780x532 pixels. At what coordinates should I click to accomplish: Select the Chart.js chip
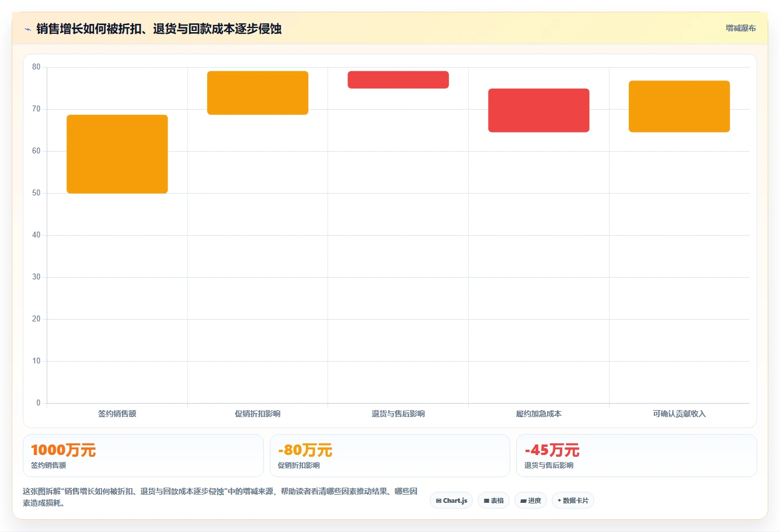(x=451, y=501)
